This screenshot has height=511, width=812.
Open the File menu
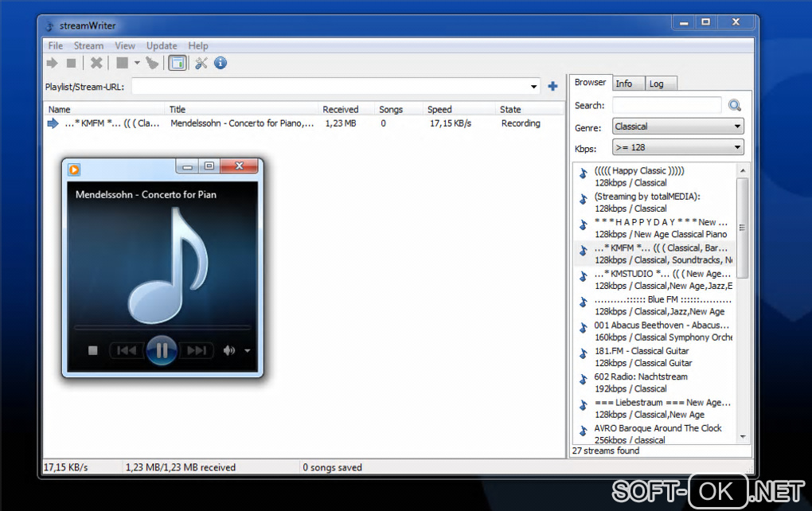tap(56, 45)
